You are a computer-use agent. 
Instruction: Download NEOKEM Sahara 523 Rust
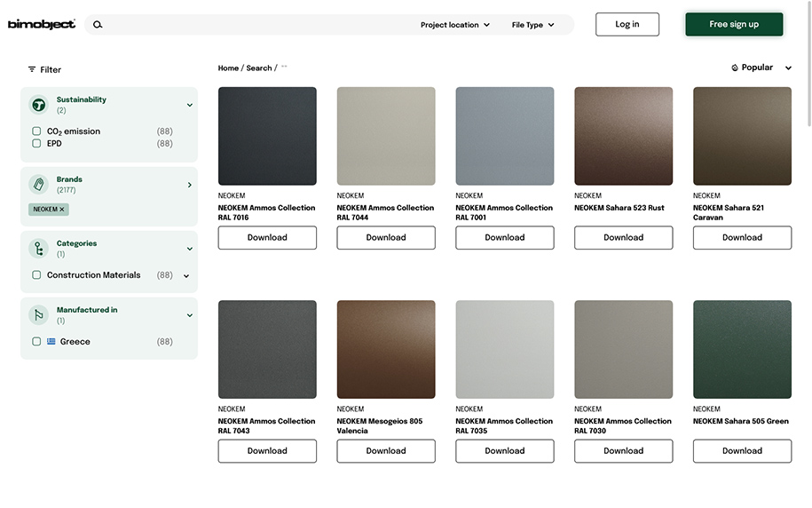624,237
